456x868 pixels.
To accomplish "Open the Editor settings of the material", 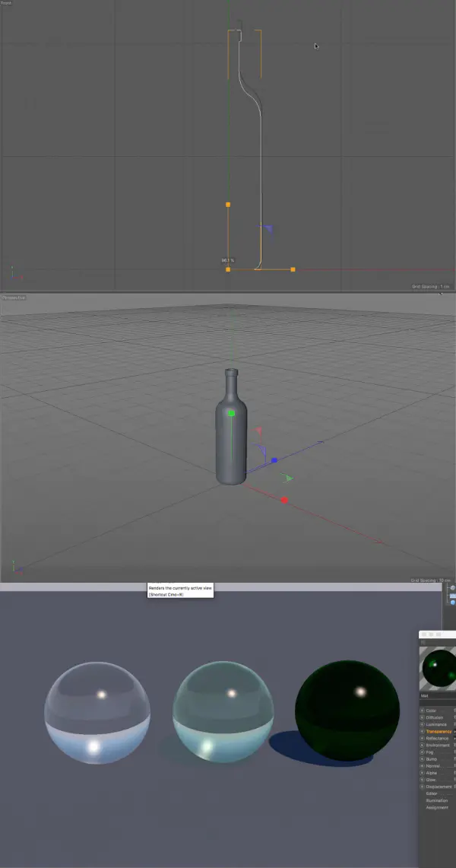I will 432,793.
